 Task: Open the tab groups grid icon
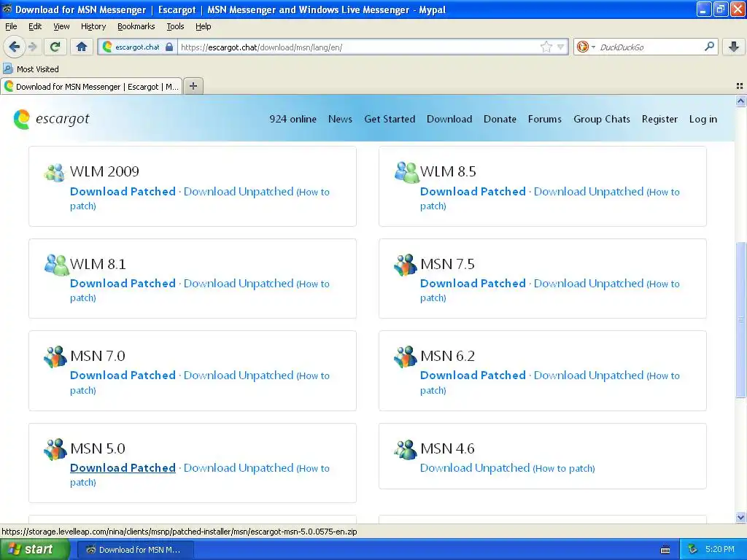[740, 86]
